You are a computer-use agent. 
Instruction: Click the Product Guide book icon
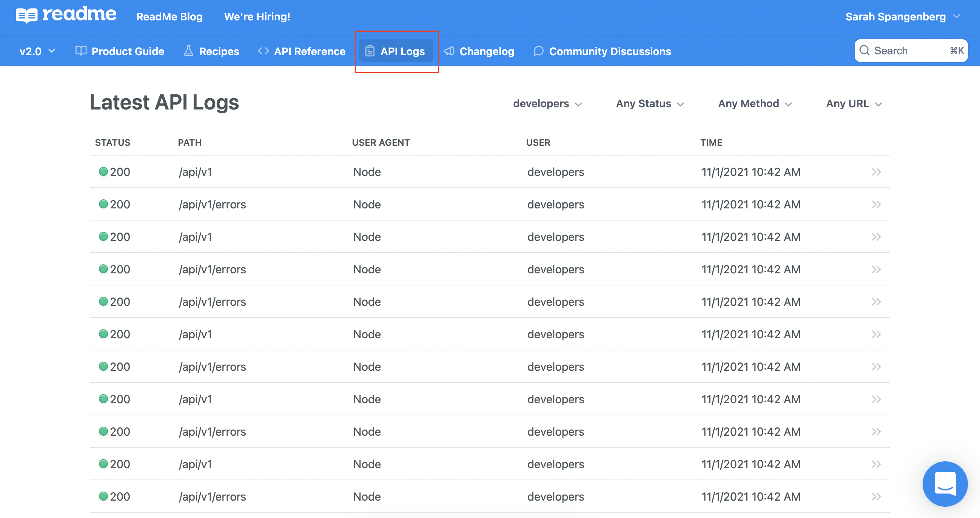click(81, 51)
